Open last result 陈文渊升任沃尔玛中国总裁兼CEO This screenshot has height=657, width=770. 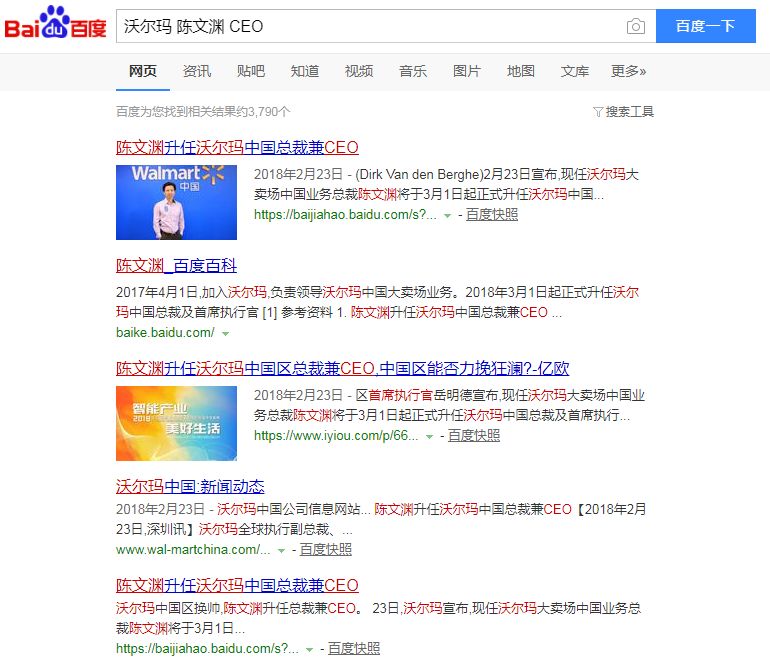click(237, 585)
